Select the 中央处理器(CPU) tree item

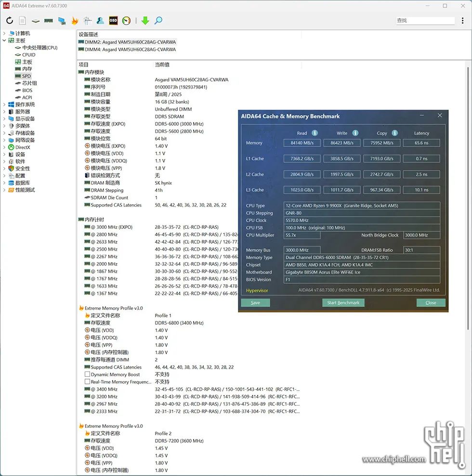[36, 48]
